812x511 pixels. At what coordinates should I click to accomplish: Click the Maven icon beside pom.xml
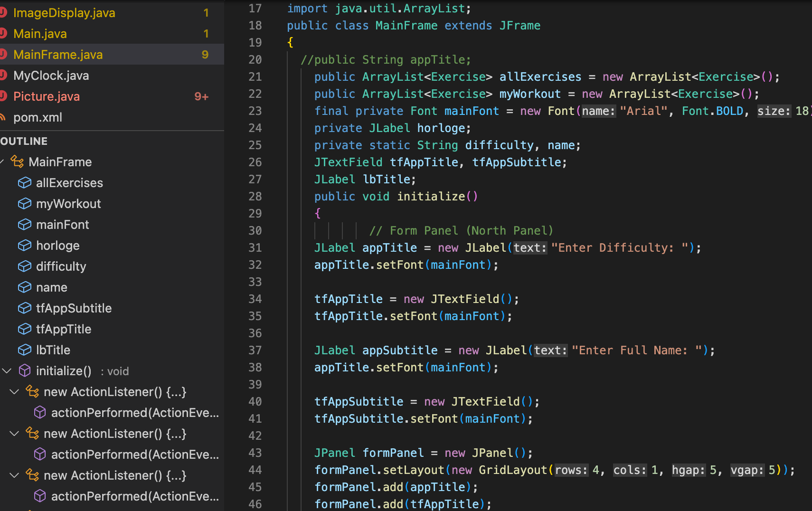click(x=4, y=117)
